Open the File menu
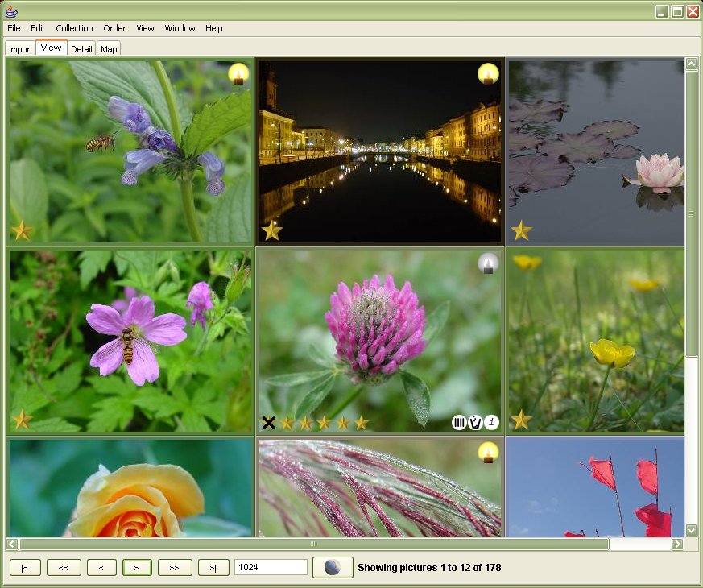The height and width of the screenshot is (588, 703). click(14, 28)
